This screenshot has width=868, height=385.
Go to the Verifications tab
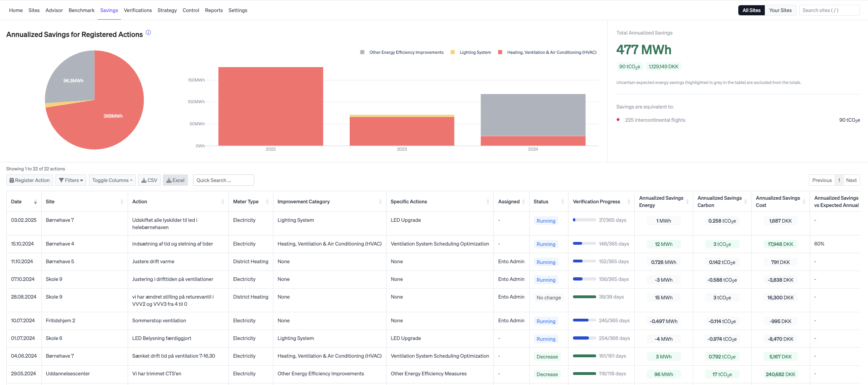pos(138,10)
